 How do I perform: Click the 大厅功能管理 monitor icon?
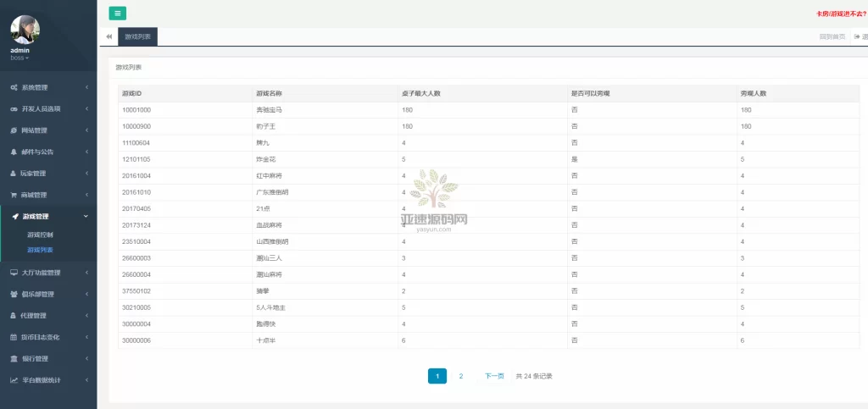[x=14, y=273]
